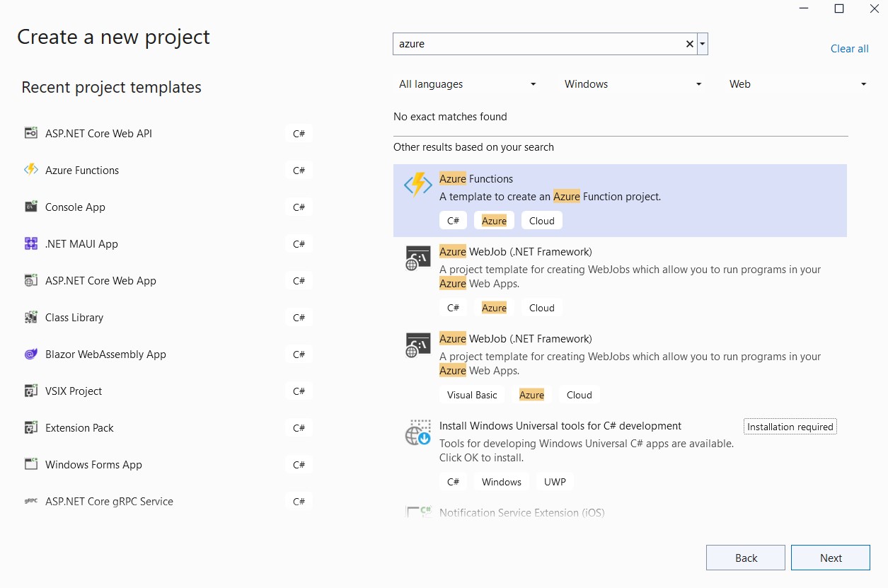Click the lightning bolt icon of Azure Functions result

tap(418, 185)
